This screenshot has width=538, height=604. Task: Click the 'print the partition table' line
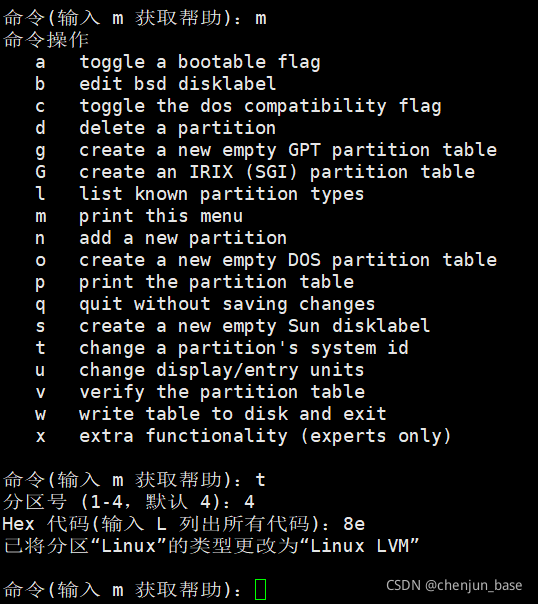tap(216, 282)
